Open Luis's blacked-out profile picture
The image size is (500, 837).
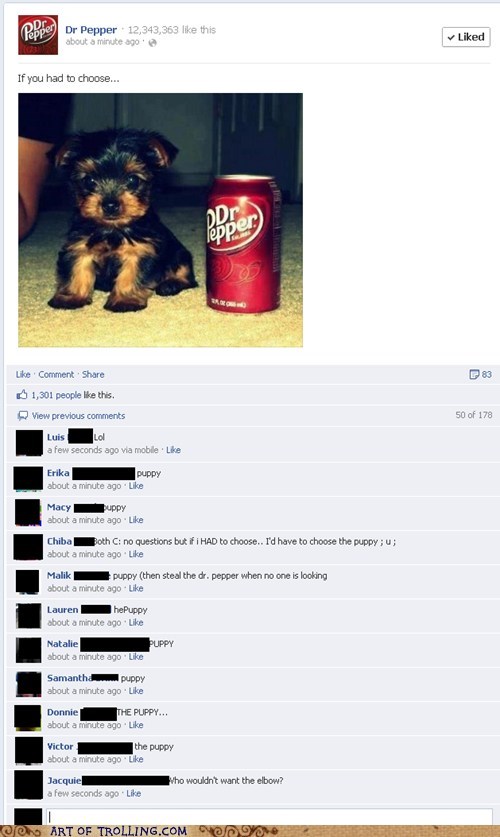(29, 443)
